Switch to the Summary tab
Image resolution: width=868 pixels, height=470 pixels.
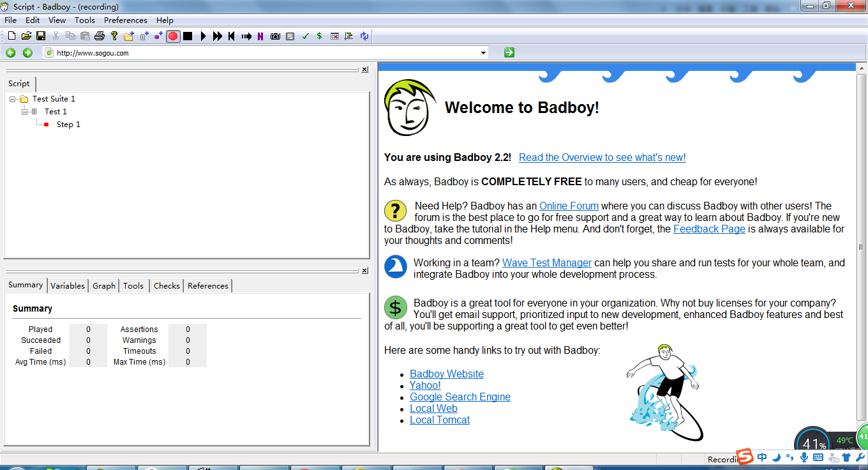point(26,285)
